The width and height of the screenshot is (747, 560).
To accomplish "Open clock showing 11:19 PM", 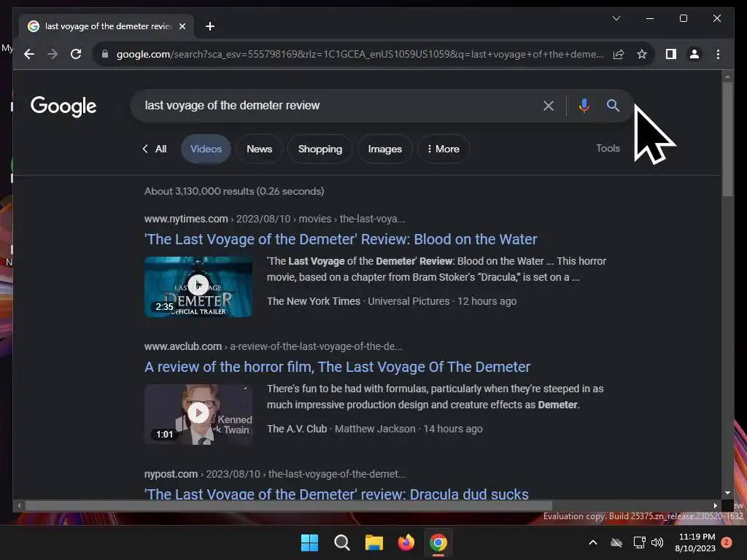I will (695, 542).
